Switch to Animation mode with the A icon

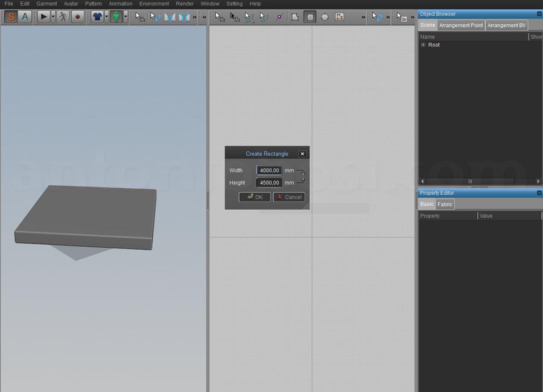(25, 17)
